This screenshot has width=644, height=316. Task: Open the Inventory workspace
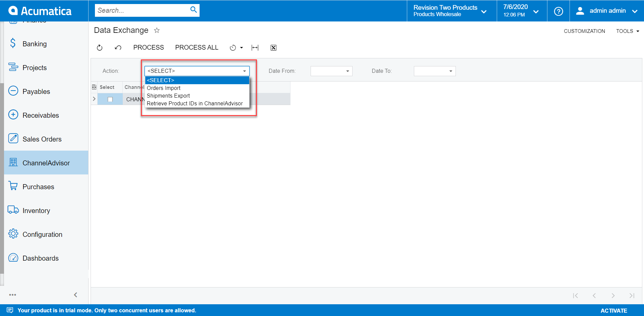coord(46,210)
